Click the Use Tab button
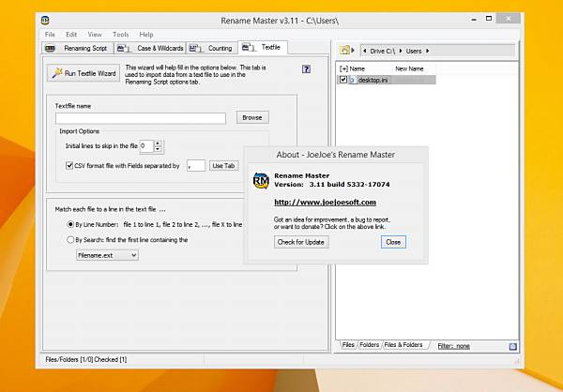 [x=223, y=165]
